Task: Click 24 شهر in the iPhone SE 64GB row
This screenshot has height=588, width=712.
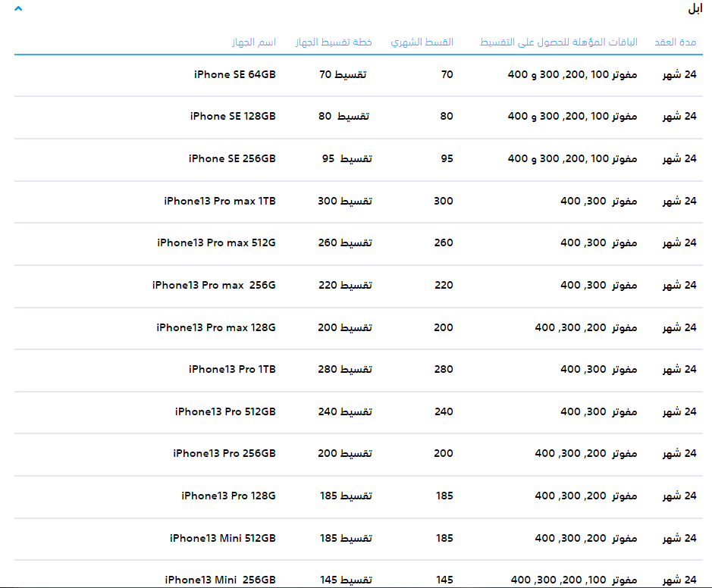Action: coord(679,74)
